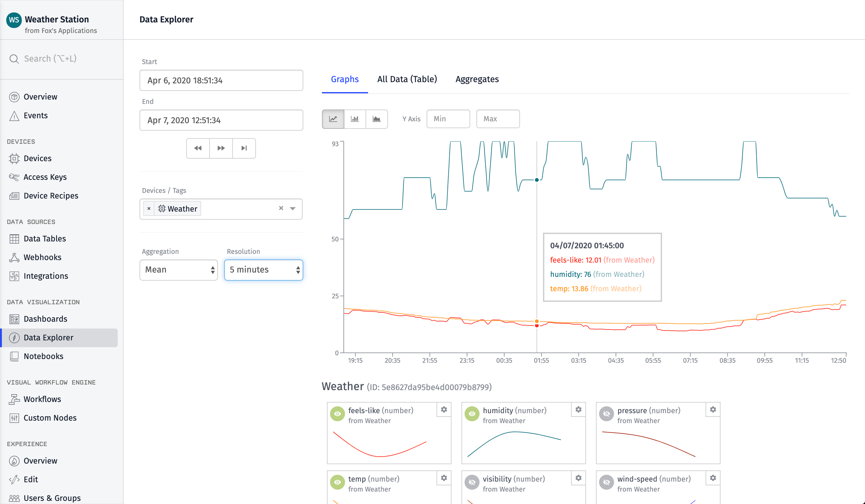Image resolution: width=865 pixels, height=504 pixels.
Task: Click the humidity data point at 01:45
Action: pos(537,180)
